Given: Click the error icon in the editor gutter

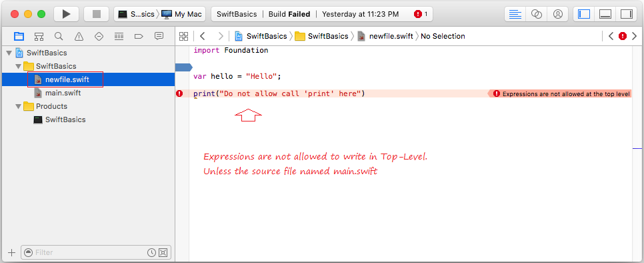Looking at the screenshot, I should (179, 93).
